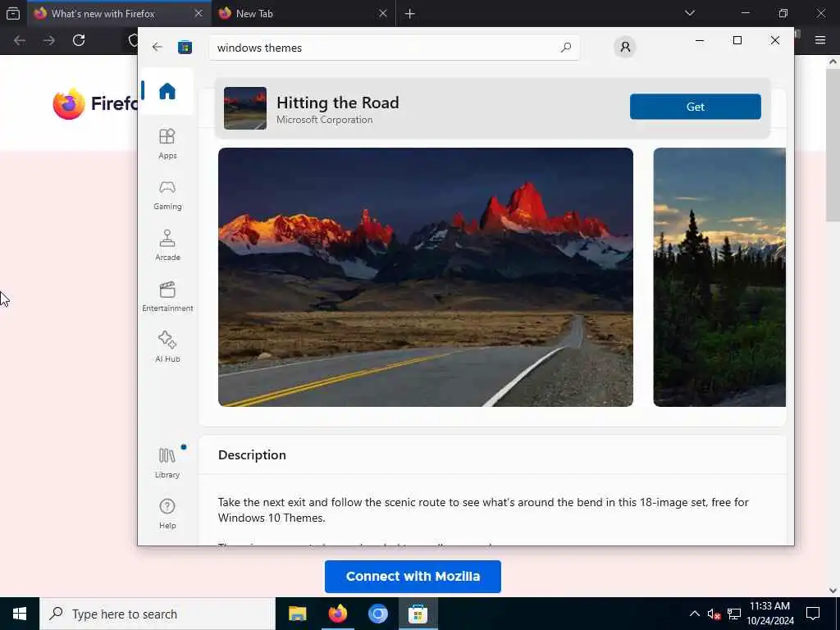Open the Store user account profile
840x630 pixels.
pyautogui.click(x=624, y=47)
